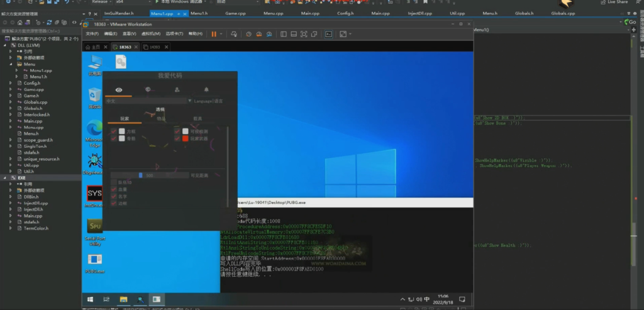
Task: Toggle the last checkbox below 名字
Action: [114, 203]
